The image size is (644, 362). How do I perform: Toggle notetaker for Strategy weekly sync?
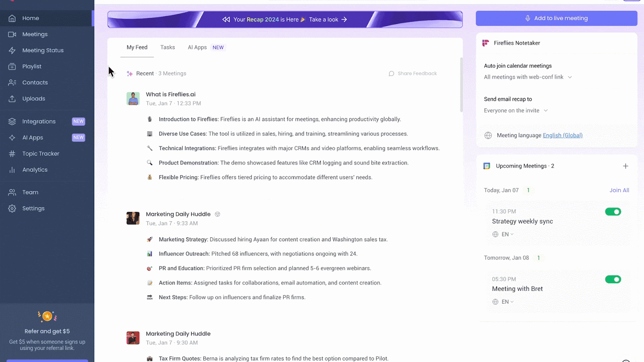[x=613, y=212]
